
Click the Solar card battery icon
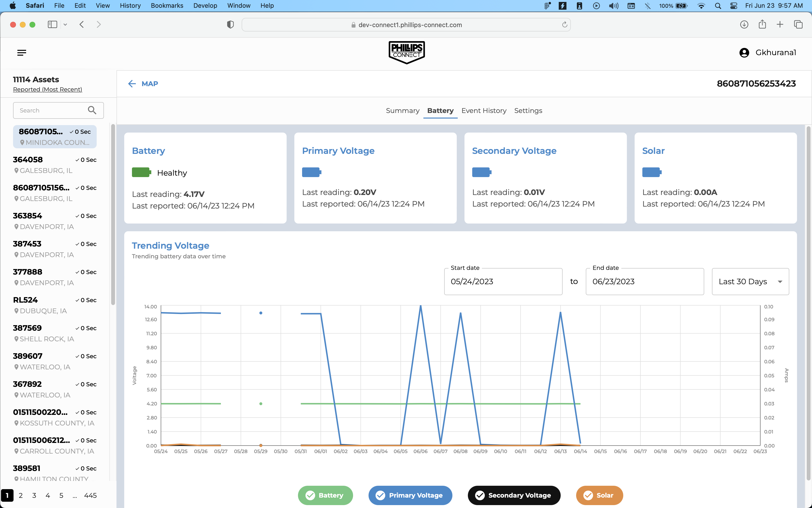[652, 172]
